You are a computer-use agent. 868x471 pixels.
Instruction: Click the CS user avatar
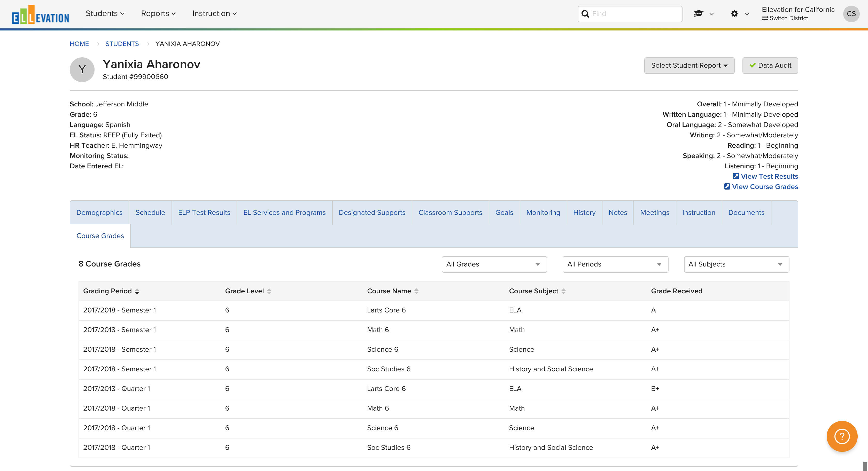point(851,14)
